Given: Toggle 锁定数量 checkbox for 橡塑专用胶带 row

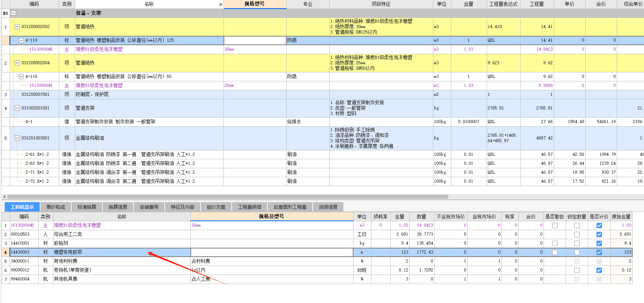Looking at the screenshot, I should click(577, 252).
